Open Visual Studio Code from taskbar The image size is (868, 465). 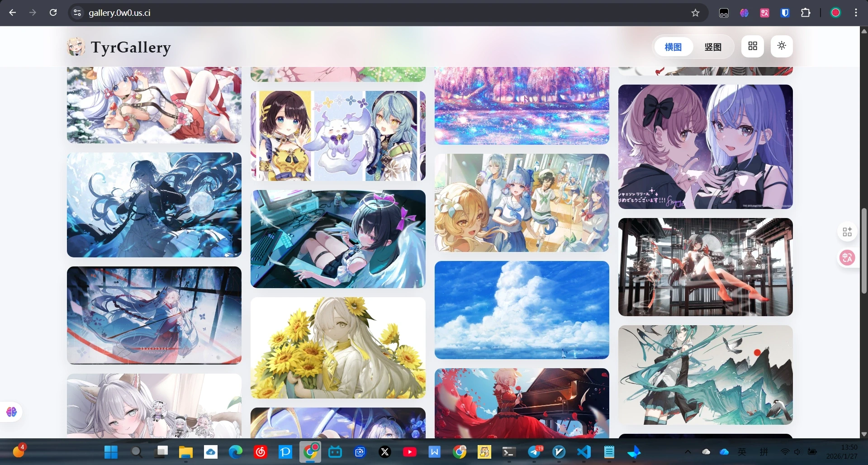point(584,452)
